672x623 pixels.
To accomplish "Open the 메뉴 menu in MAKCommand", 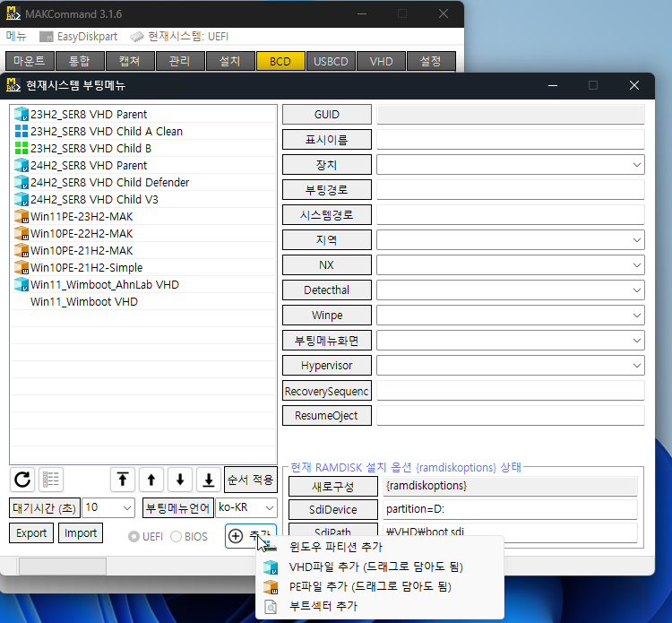I will coord(16,37).
